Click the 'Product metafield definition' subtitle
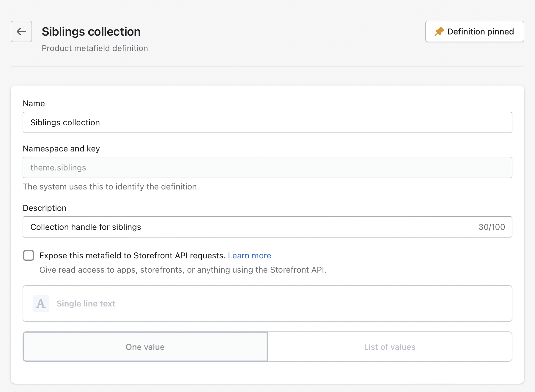The image size is (535, 392). (x=95, y=48)
